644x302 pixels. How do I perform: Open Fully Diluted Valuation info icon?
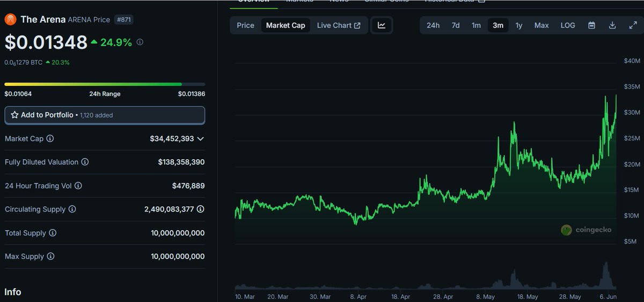pyautogui.click(x=85, y=162)
